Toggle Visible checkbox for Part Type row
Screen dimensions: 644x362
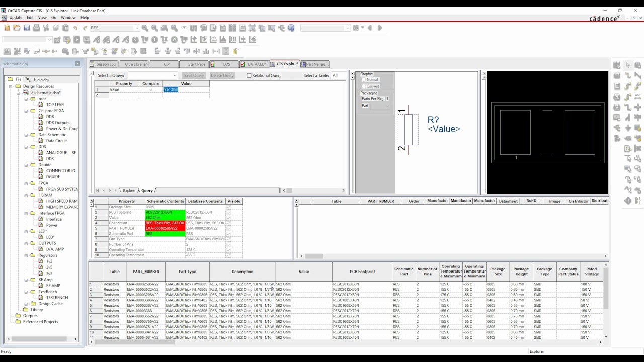point(229,239)
